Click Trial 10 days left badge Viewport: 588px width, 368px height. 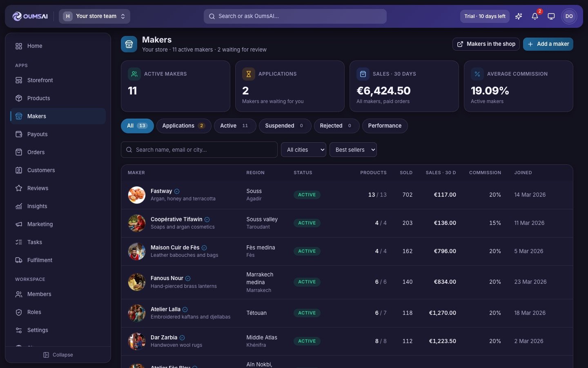tap(485, 16)
